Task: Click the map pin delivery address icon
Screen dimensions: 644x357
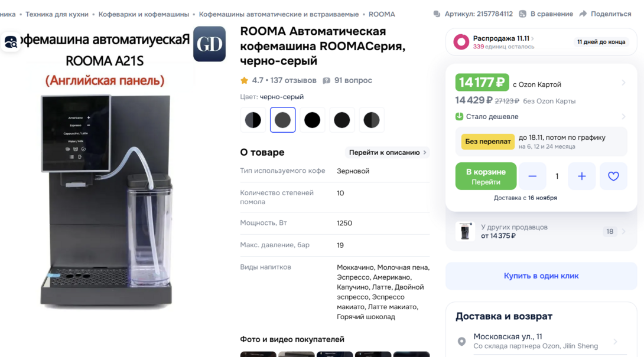Action: point(461,342)
